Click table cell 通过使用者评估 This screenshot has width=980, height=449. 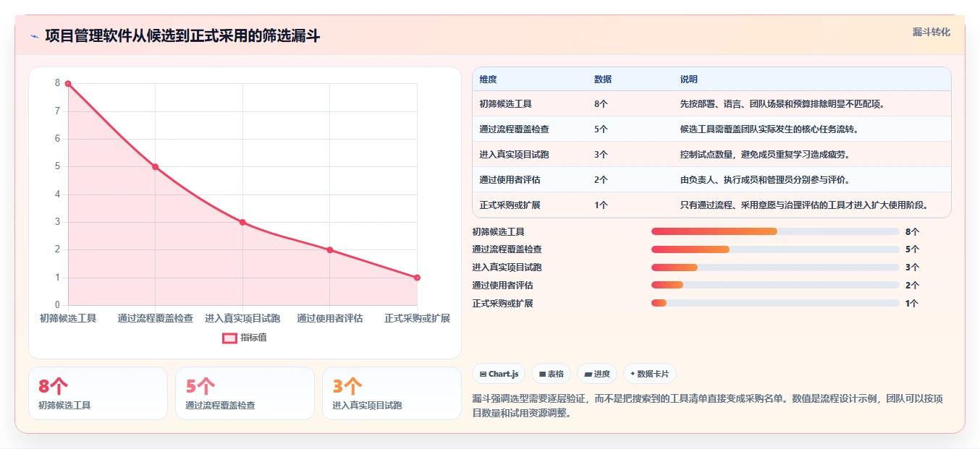pyautogui.click(x=510, y=180)
